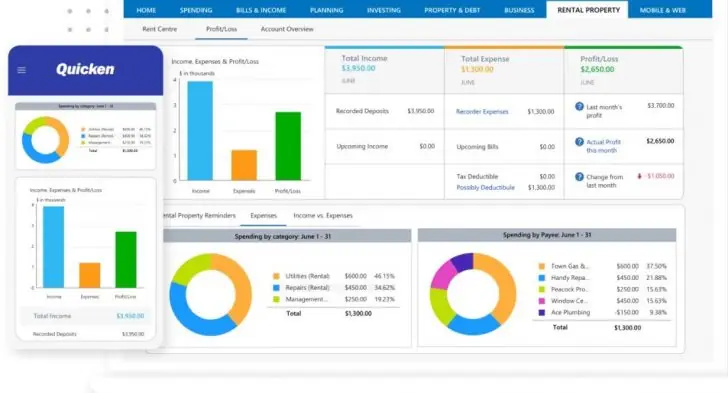Select the Utilities (Rental) row label
This screenshot has height=393, width=728.
tap(307, 276)
